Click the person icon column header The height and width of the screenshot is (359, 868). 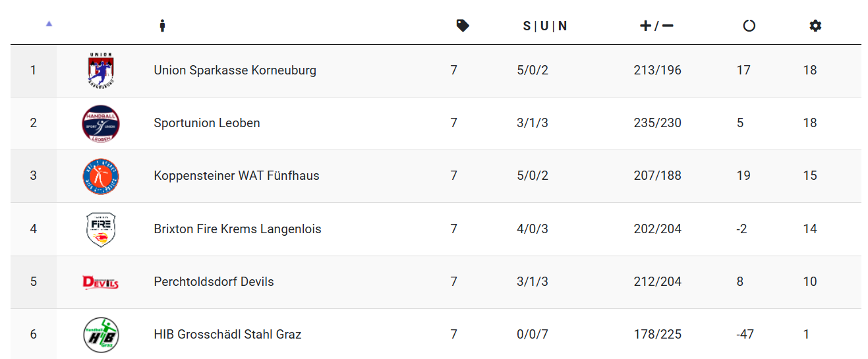tap(162, 26)
